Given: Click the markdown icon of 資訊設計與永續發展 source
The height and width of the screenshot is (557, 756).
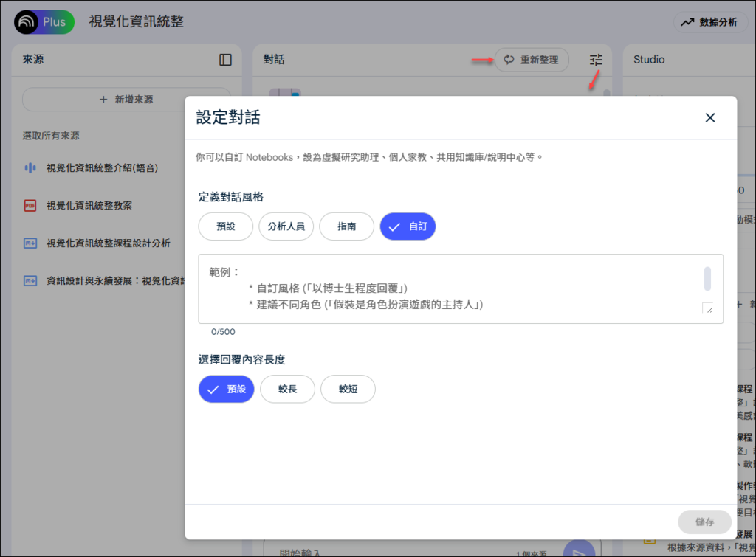Looking at the screenshot, I should pos(30,280).
